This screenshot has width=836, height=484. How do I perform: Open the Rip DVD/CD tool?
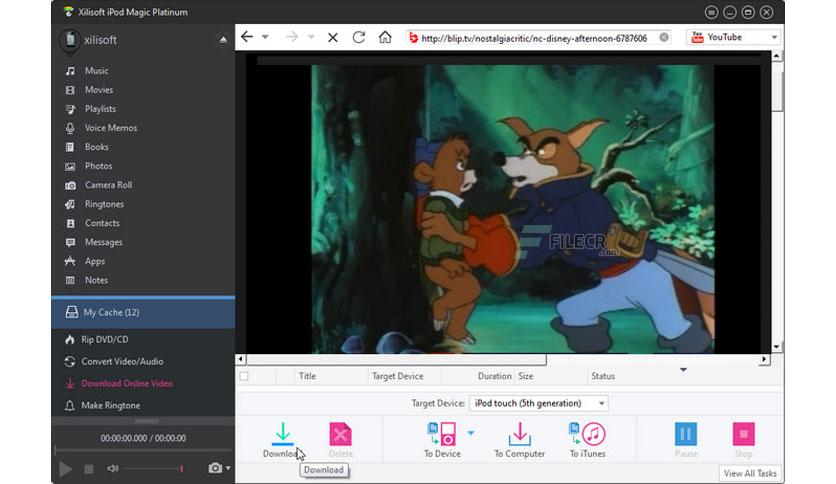tap(104, 340)
